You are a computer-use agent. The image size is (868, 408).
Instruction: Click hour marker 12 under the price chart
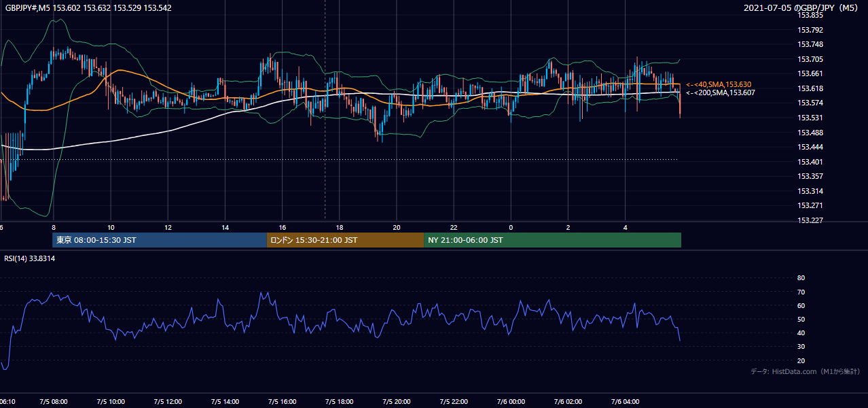(x=168, y=227)
